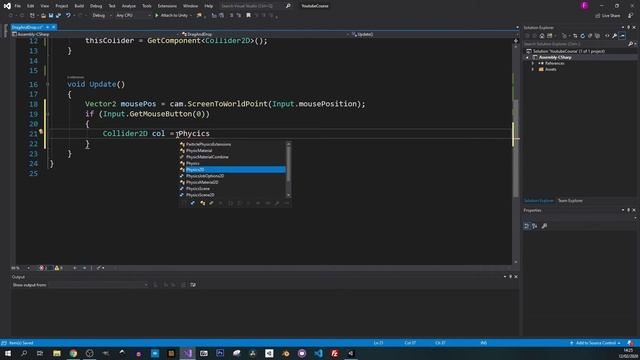Toggle third IntelliSense filter icon

click(211, 203)
